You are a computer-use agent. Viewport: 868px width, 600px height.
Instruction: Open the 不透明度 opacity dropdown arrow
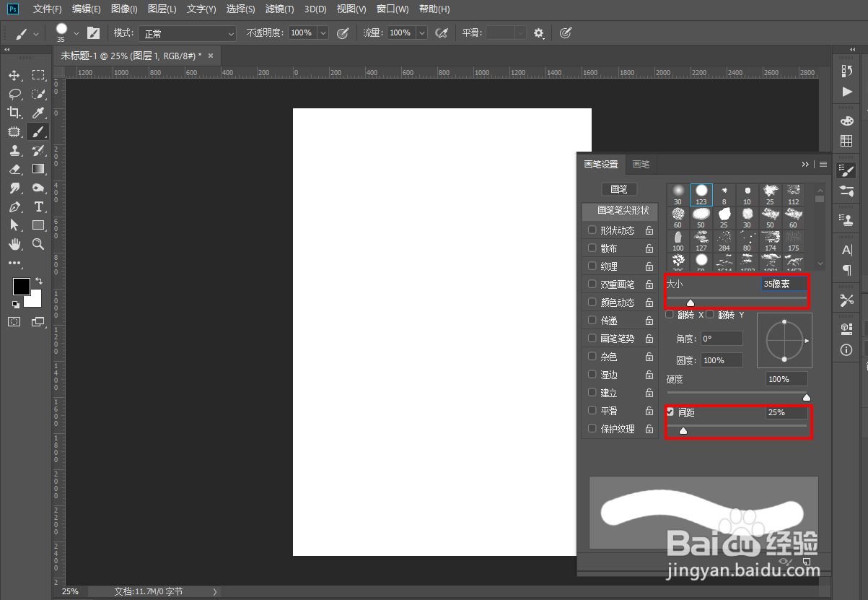click(323, 33)
